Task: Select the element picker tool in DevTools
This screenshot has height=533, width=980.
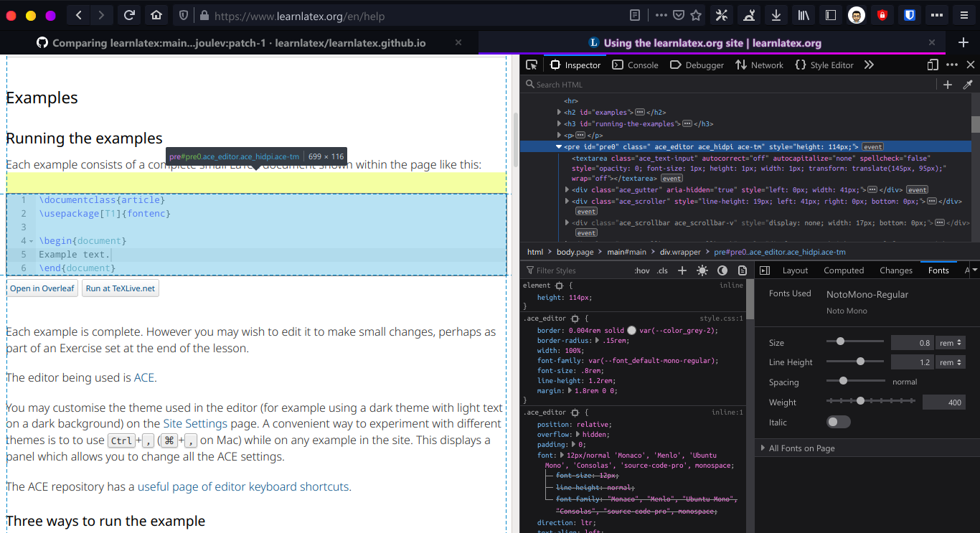Action: 532,65
